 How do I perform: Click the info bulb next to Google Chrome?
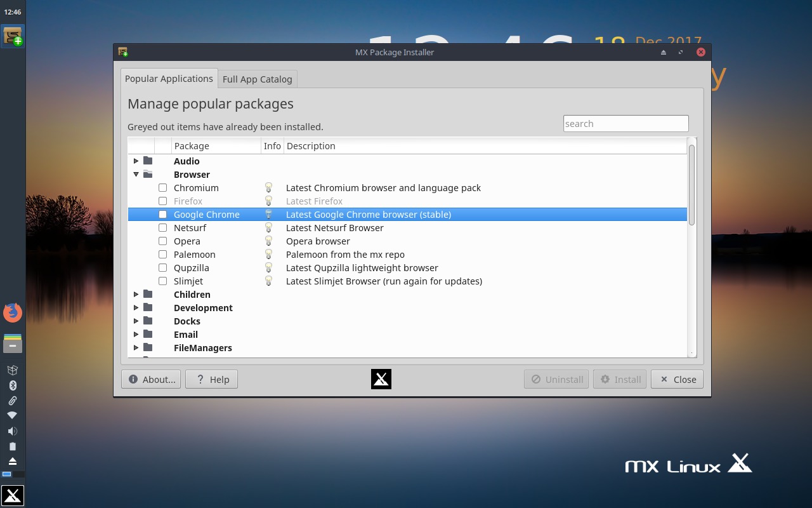point(268,214)
